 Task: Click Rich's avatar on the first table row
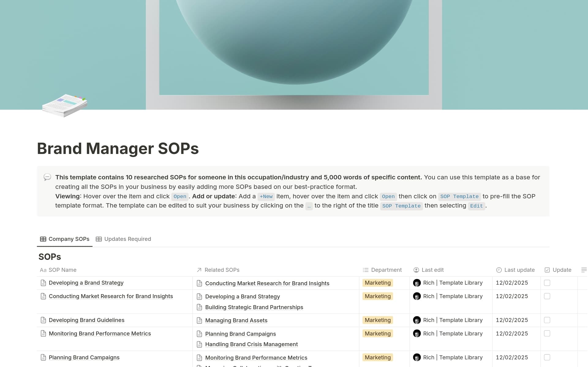(417, 283)
